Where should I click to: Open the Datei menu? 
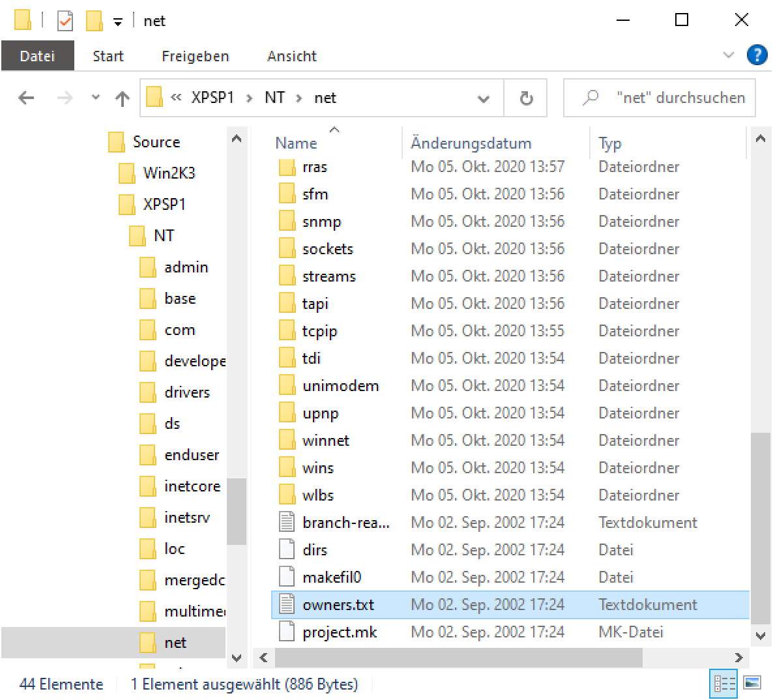tap(37, 55)
